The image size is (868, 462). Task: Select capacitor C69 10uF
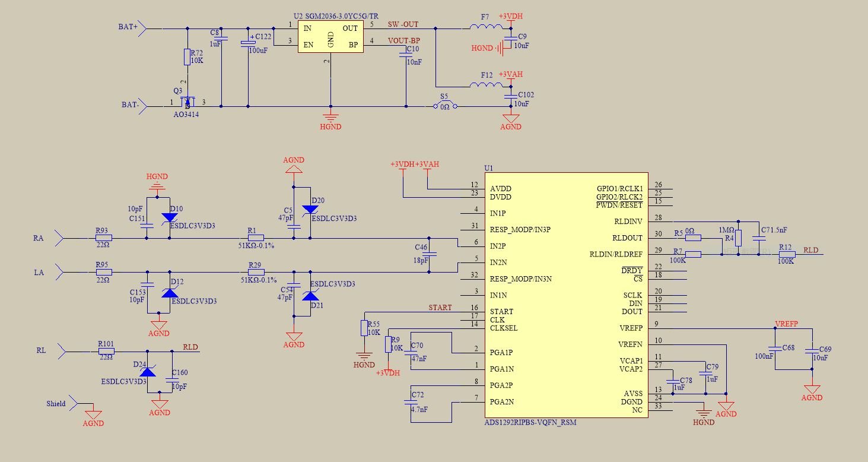pos(811,351)
